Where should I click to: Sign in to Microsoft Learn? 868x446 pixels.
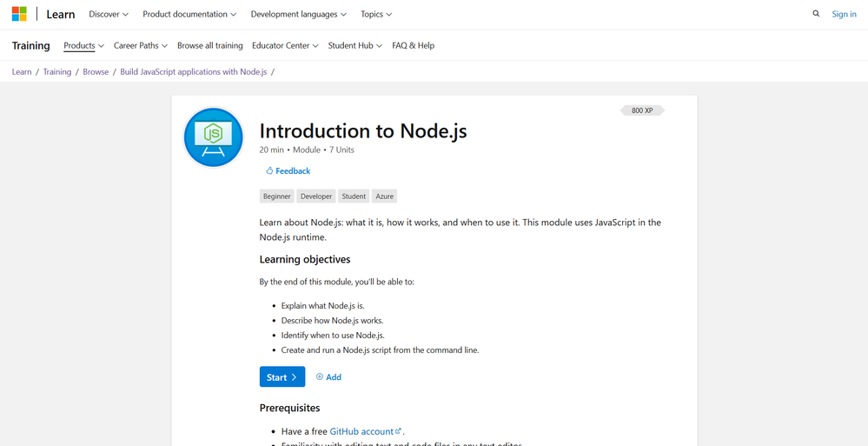(x=844, y=15)
